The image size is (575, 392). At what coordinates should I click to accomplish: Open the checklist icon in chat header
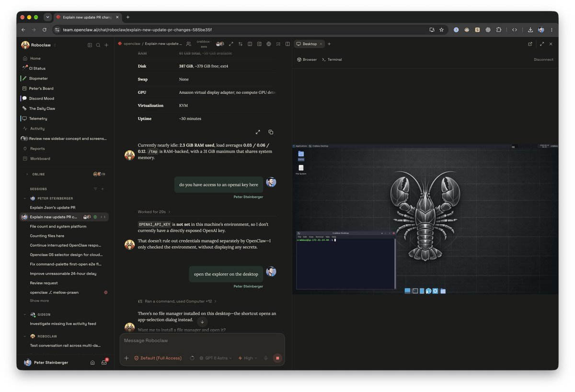pos(278,44)
